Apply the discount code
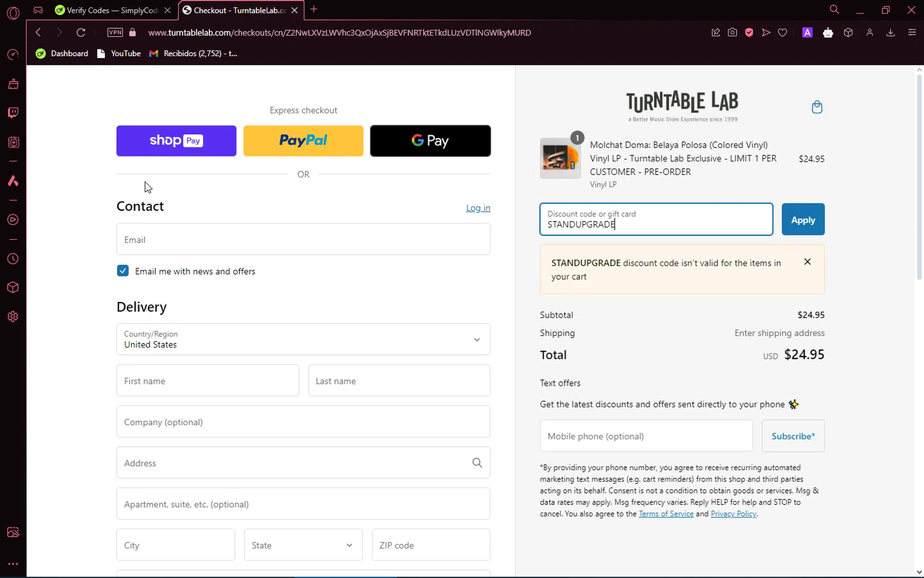 [x=803, y=219]
